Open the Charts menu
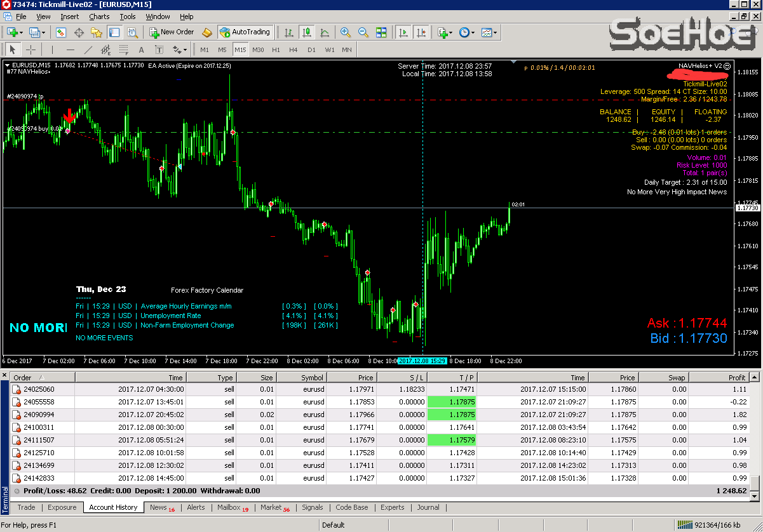The height and width of the screenshot is (532, 763). click(x=99, y=17)
